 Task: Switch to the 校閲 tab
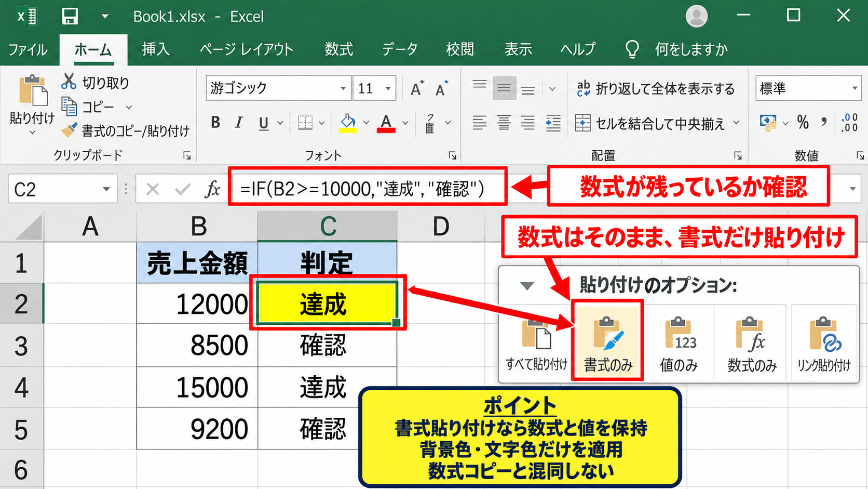tap(460, 49)
